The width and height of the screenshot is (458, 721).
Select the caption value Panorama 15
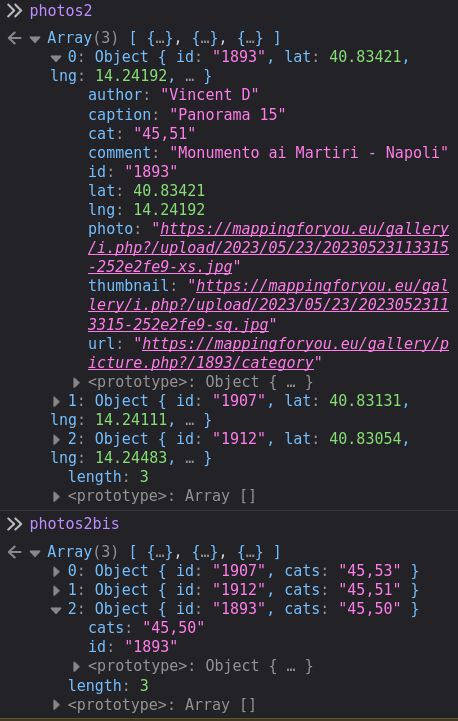[x=228, y=114]
